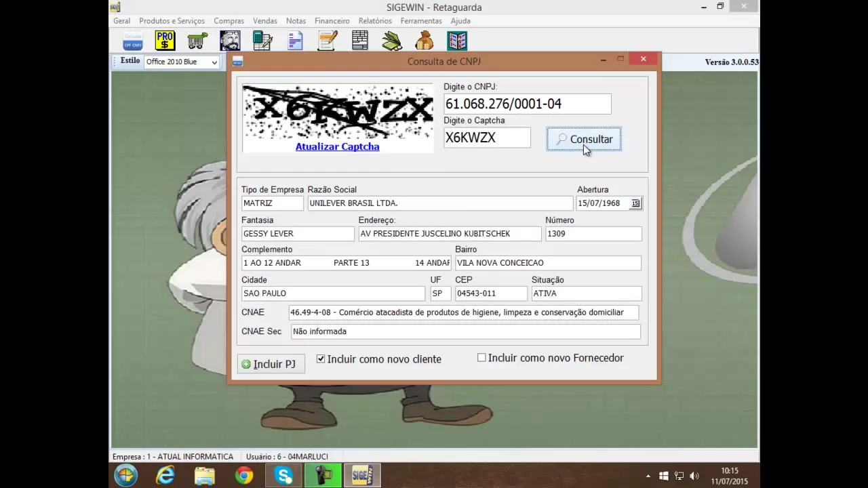Switch to the SIGE taskbar application
Viewport: 868px width, 488px height.
pyautogui.click(x=362, y=475)
